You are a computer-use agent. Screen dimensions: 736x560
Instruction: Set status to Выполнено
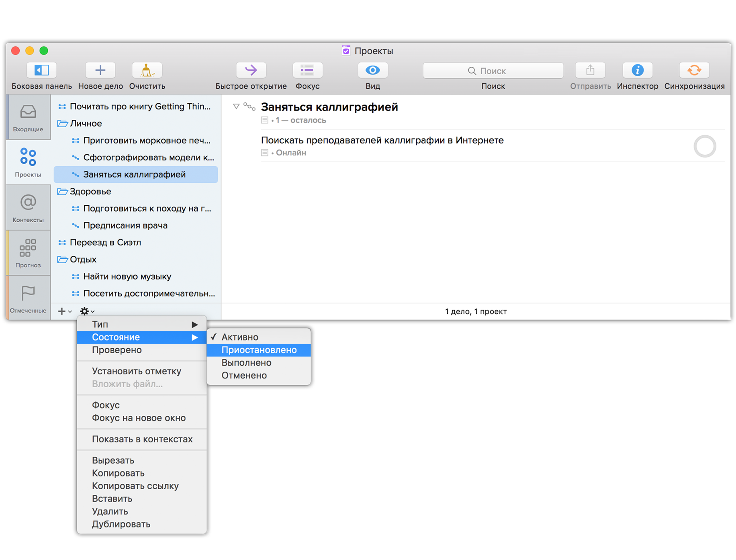click(x=259, y=363)
